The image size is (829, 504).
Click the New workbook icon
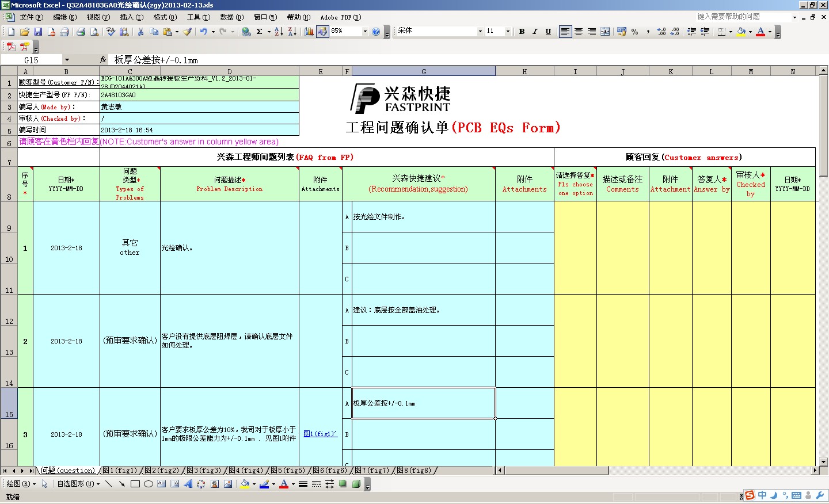[x=11, y=32]
